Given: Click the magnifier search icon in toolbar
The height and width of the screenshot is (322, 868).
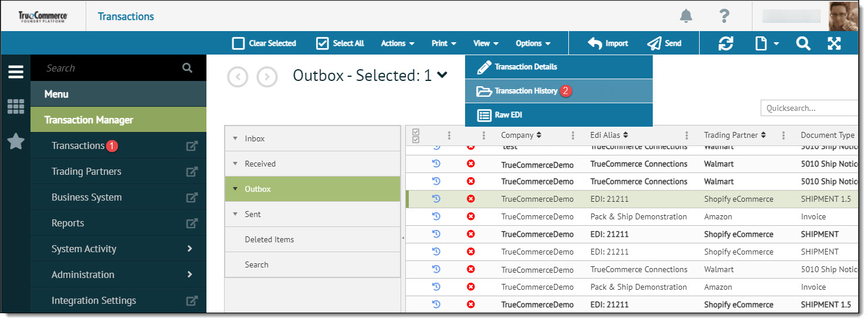Looking at the screenshot, I should coord(803,43).
